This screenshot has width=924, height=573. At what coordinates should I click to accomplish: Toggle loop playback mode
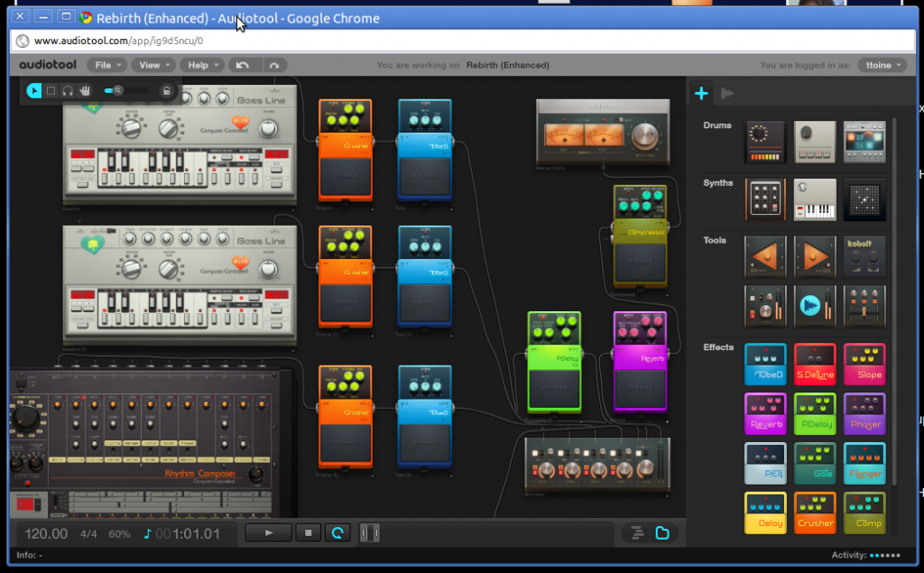337,533
